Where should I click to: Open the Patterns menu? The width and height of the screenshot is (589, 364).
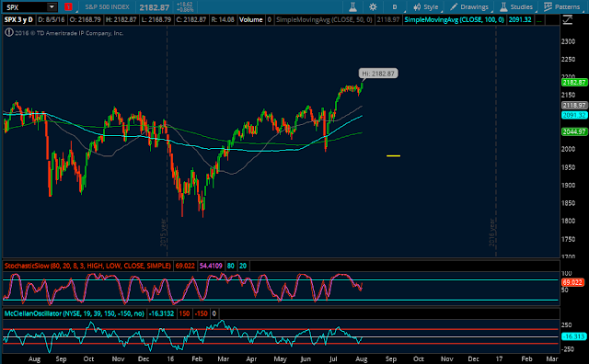(562, 6)
